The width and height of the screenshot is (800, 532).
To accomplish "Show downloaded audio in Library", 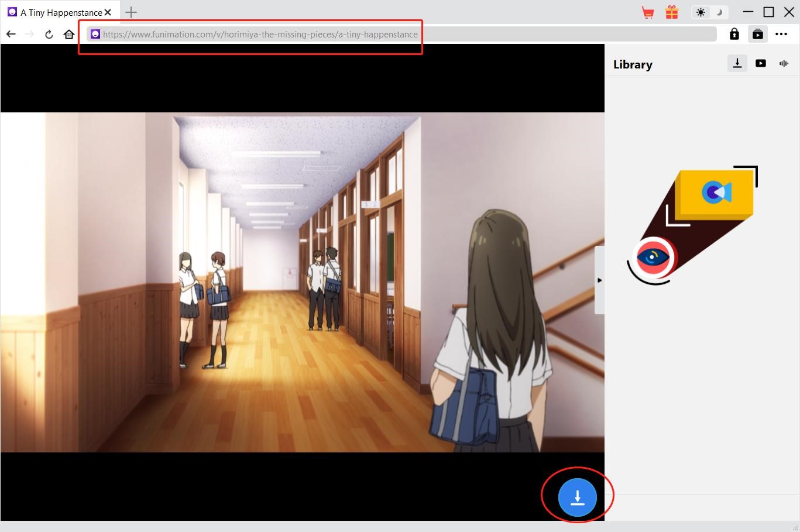I will [784, 63].
